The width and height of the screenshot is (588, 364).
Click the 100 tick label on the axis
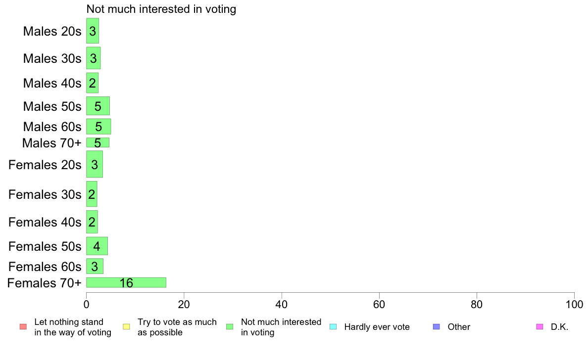point(574,304)
